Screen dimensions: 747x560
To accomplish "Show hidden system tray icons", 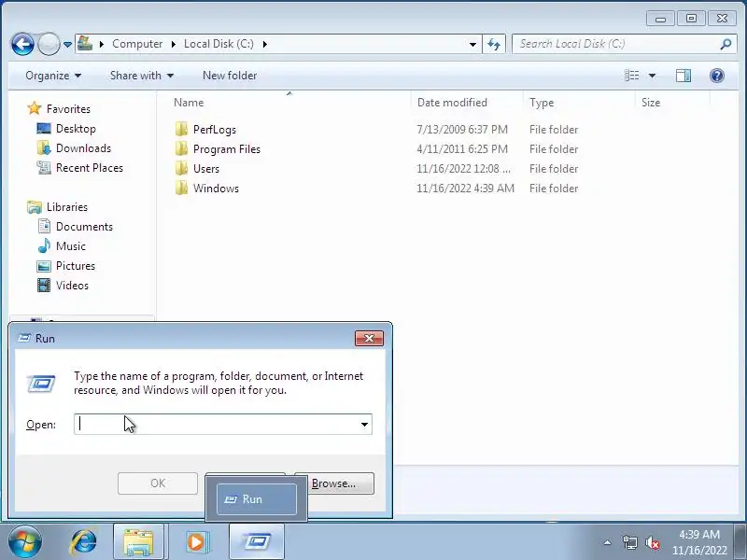I will 608,542.
